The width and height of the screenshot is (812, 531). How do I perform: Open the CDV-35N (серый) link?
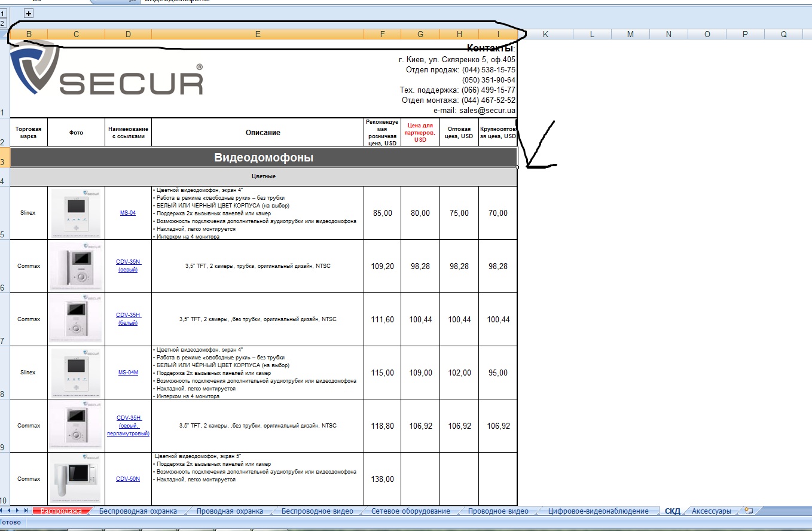[x=128, y=266]
